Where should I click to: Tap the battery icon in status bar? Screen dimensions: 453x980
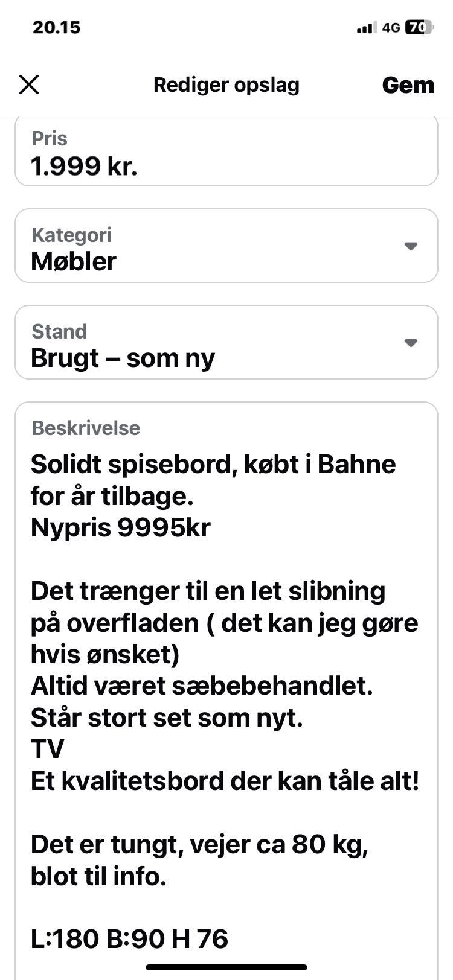(x=419, y=27)
